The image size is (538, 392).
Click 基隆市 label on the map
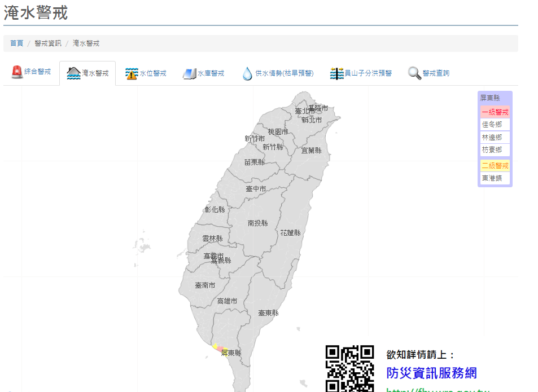[319, 108]
